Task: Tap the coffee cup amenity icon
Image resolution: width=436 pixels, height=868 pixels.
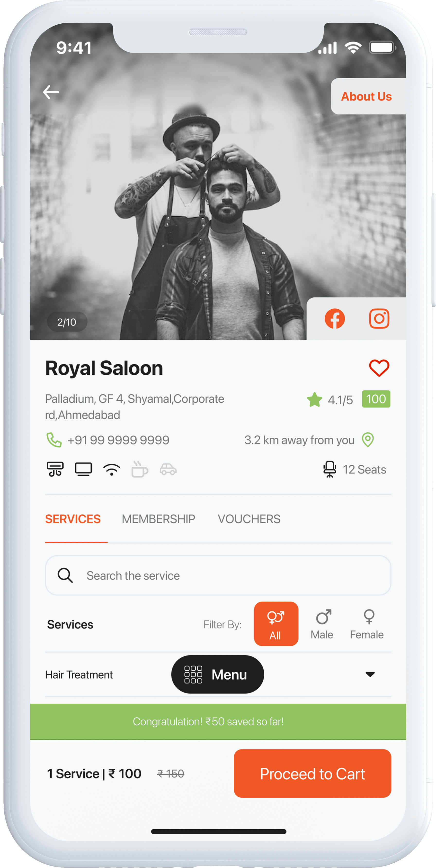Action: pos(139,469)
